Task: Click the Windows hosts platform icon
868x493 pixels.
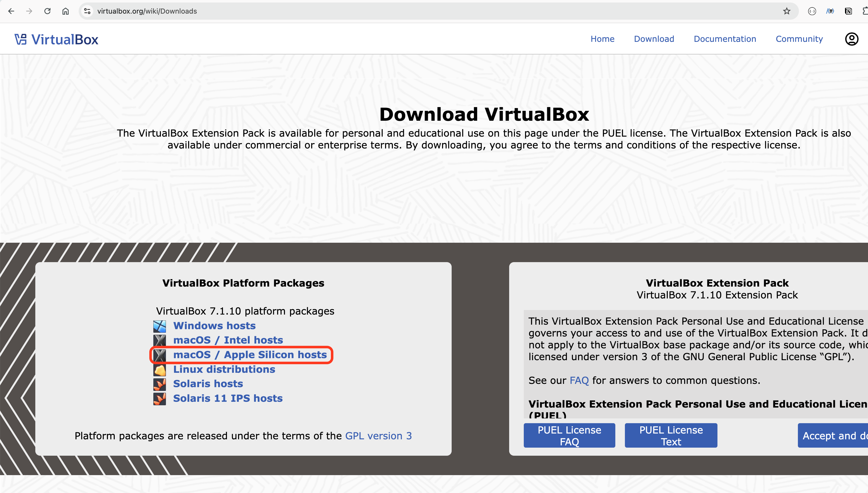Action: tap(160, 326)
